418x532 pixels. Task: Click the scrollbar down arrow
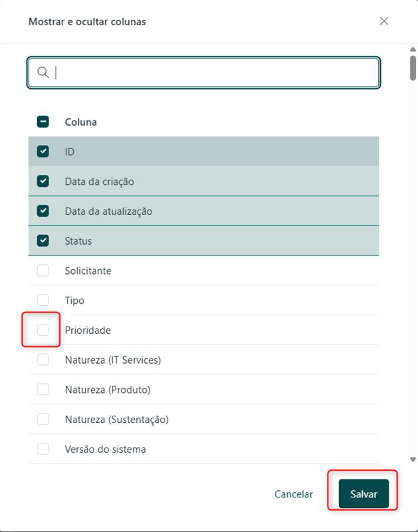(x=413, y=460)
